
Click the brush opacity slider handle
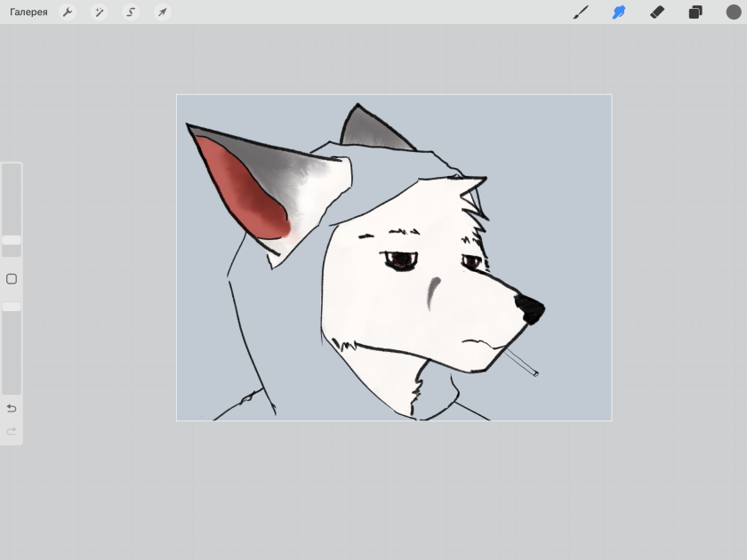pos(12,307)
